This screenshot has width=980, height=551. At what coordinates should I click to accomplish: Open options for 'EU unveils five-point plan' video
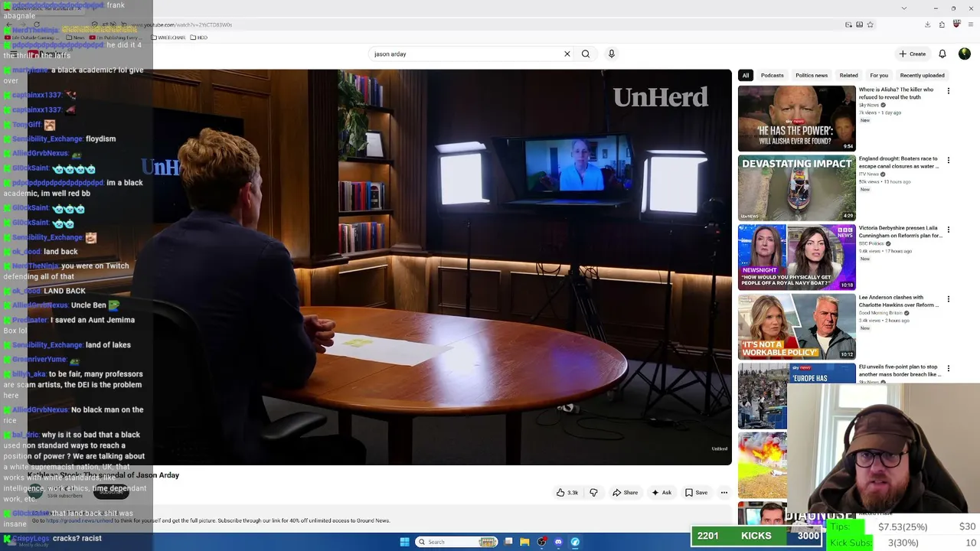(x=949, y=368)
